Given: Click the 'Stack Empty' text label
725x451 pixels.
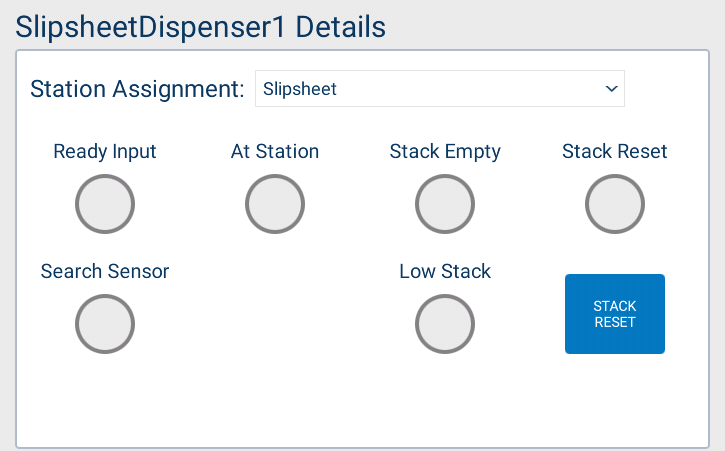Looking at the screenshot, I should tap(445, 152).
